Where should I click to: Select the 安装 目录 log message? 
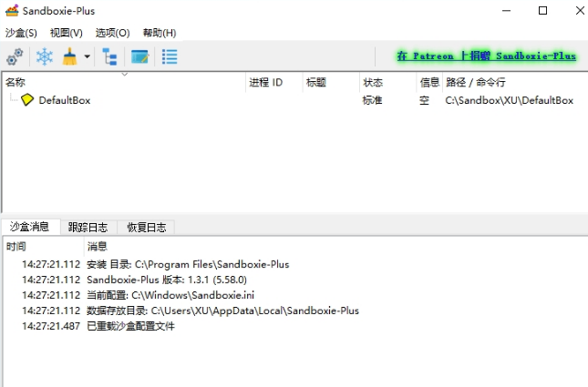(188, 264)
